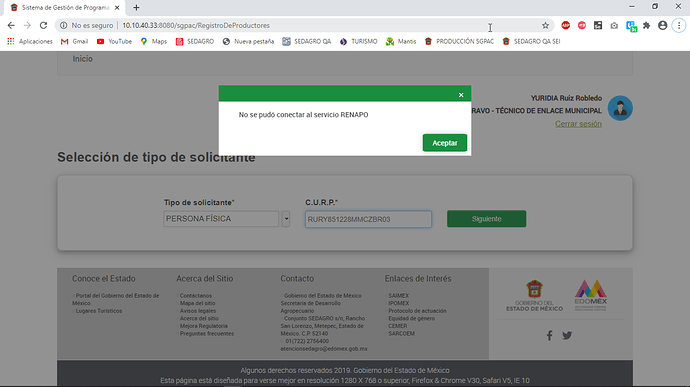Open the Mantis bookmark
The width and height of the screenshot is (690, 387).
click(x=401, y=41)
